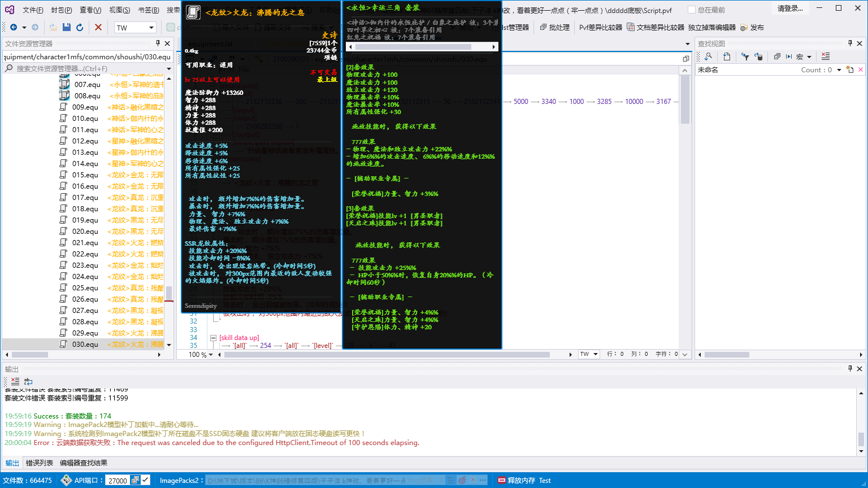Click the tooltip horizontal scrollbar right arrow
This screenshot has width=868, height=488.
point(494,47)
